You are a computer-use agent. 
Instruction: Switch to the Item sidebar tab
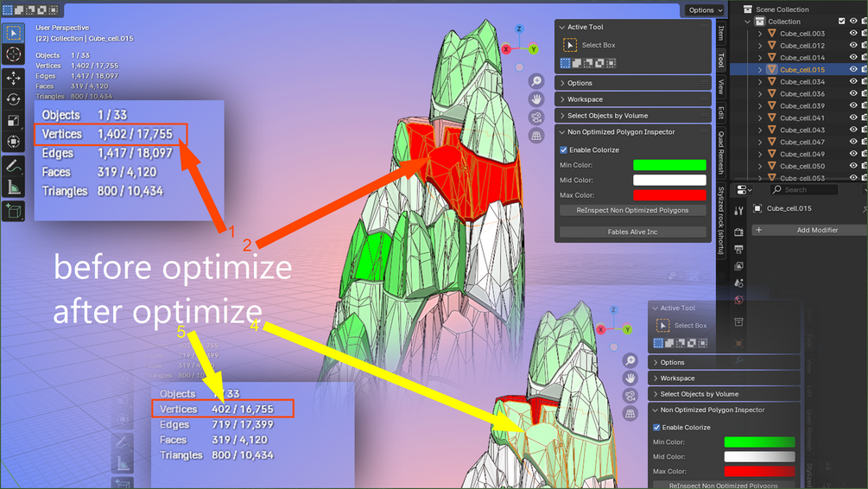pos(721,33)
